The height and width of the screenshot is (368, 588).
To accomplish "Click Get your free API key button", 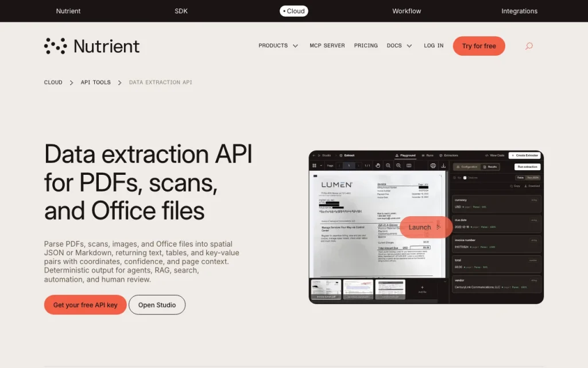I will 85,305.
